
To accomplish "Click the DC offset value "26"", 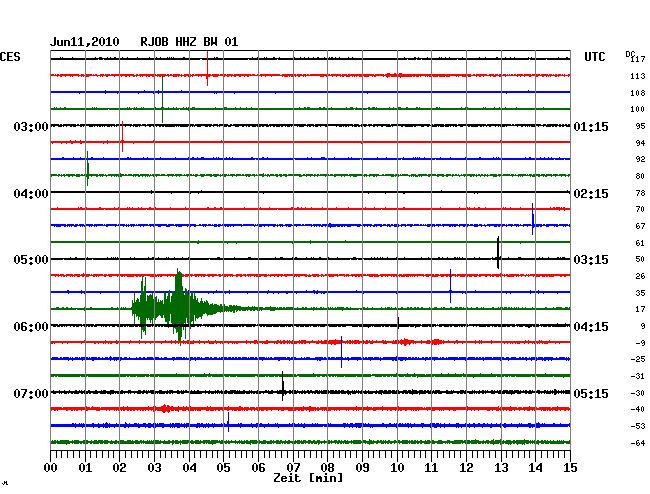I will (x=640, y=276).
